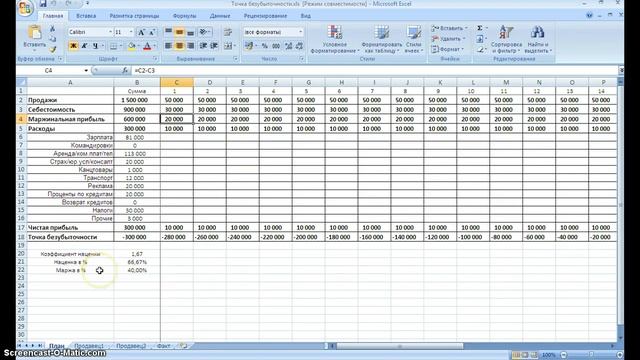Open the fill color dropdown arrow
The height and width of the screenshot is (360, 640).
pyautogui.click(x=138, y=46)
